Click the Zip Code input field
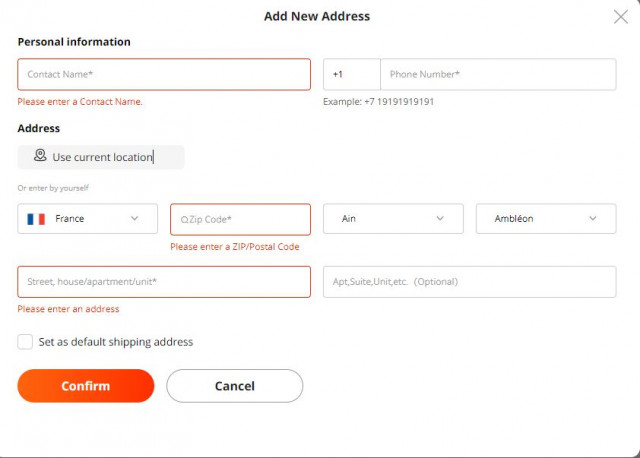The width and height of the screenshot is (640, 458). coord(240,219)
